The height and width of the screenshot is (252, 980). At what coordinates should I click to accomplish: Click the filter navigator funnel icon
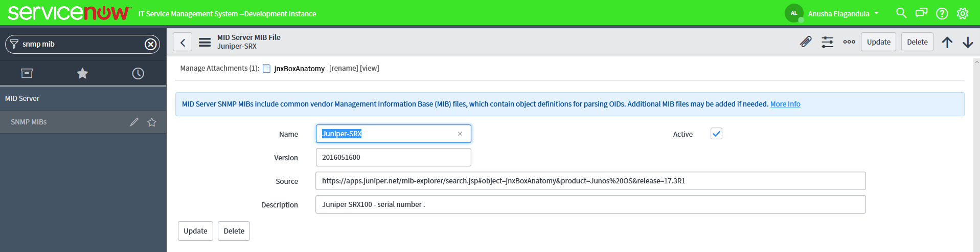point(14,44)
